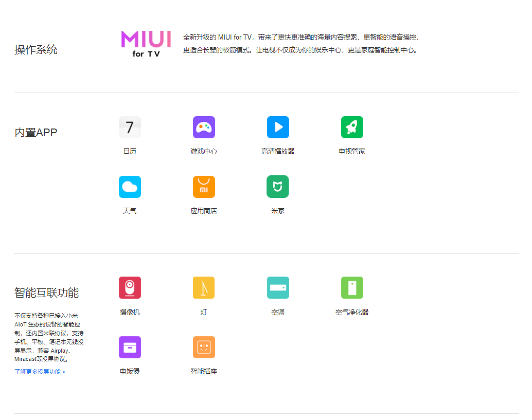The height and width of the screenshot is (420, 532).
Task: Click the MIUI for TV logo
Action: 146,44
